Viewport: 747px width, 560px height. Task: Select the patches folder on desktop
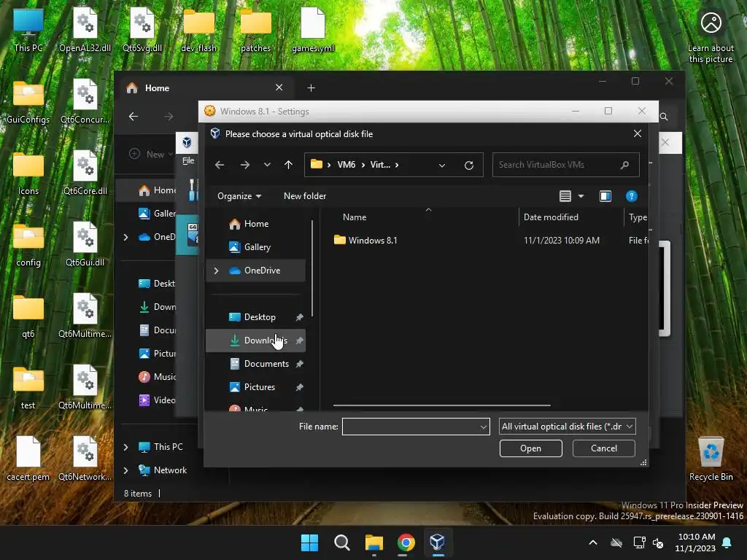click(x=255, y=29)
